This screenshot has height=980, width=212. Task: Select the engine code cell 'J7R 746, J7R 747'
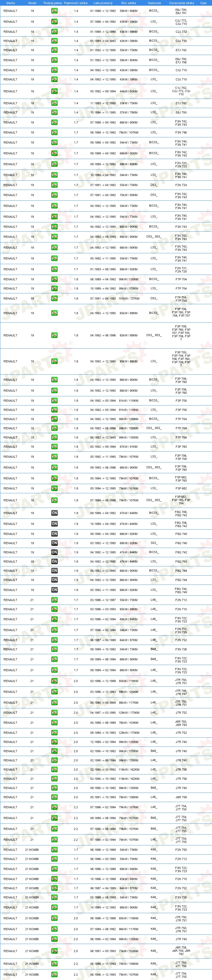click(181, 692)
